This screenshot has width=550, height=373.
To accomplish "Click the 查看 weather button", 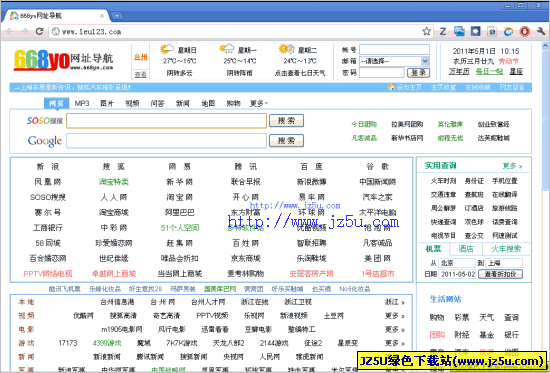I will [x=141, y=75].
